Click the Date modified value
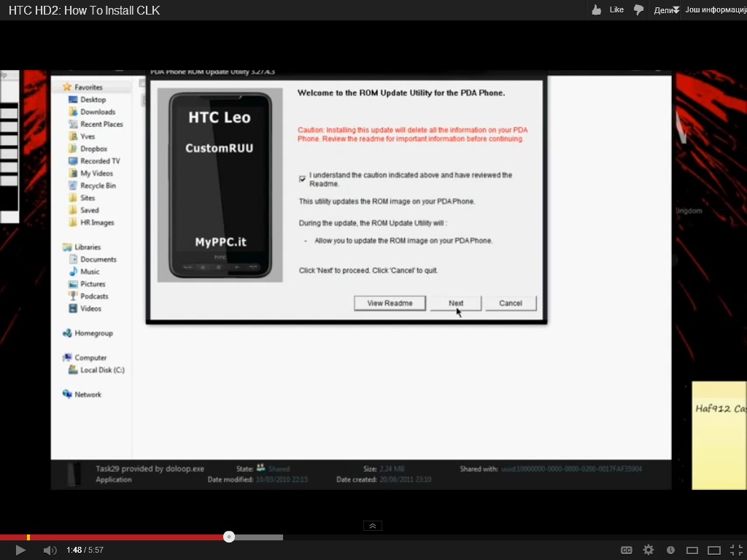 click(282, 480)
